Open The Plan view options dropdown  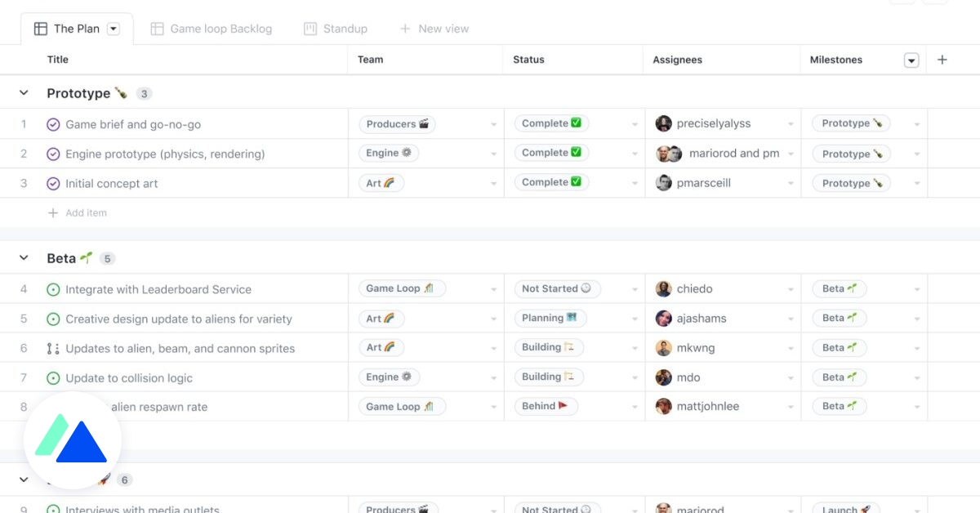113,27
